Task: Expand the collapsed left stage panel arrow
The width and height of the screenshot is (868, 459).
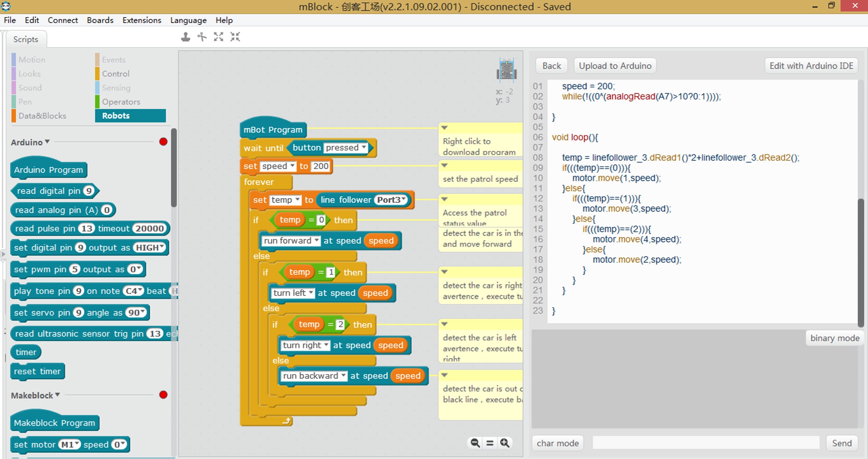Action: tap(3, 254)
